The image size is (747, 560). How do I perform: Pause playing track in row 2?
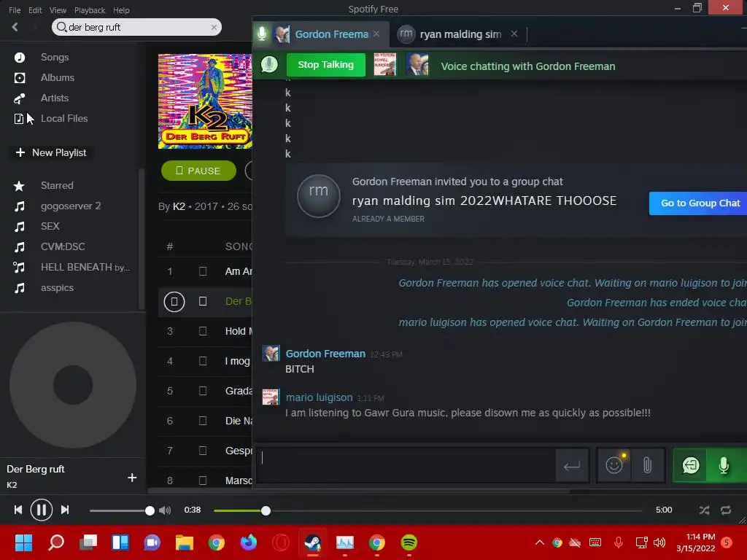[174, 301]
